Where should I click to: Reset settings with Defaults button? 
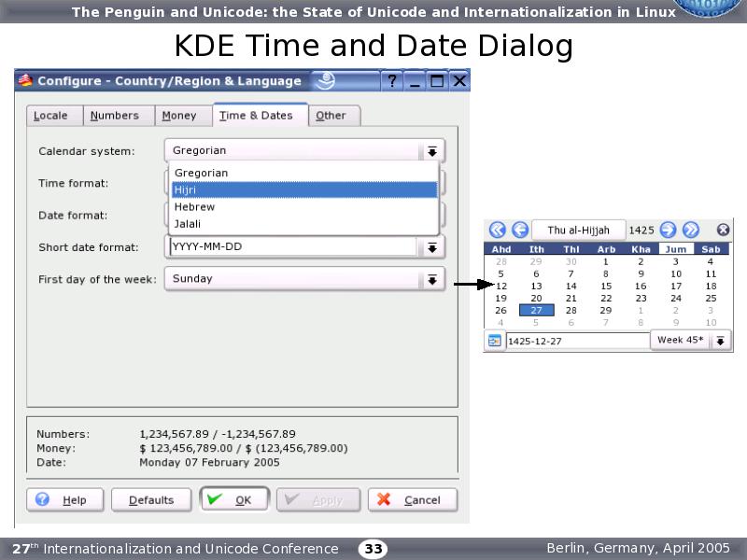tap(151, 500)
